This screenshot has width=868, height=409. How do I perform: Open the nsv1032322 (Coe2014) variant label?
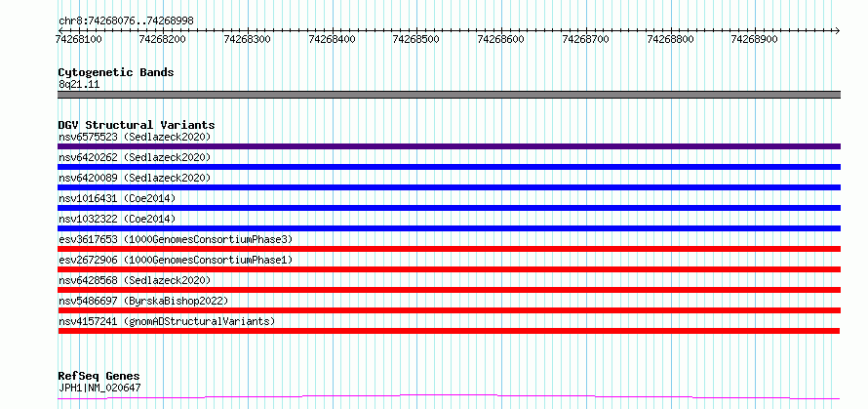click(x=117, y=219)
